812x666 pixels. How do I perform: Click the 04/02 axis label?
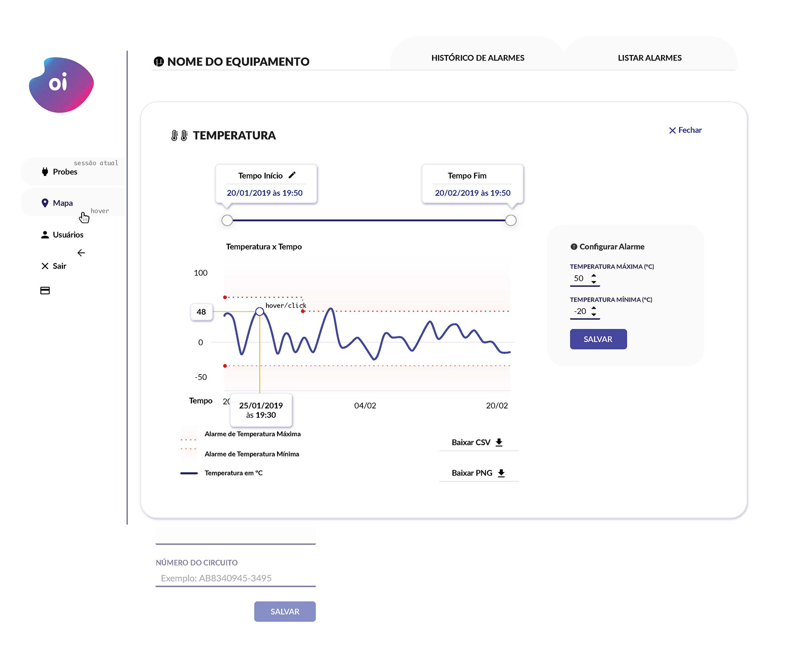pyautogui.click(x=365, y=405)
